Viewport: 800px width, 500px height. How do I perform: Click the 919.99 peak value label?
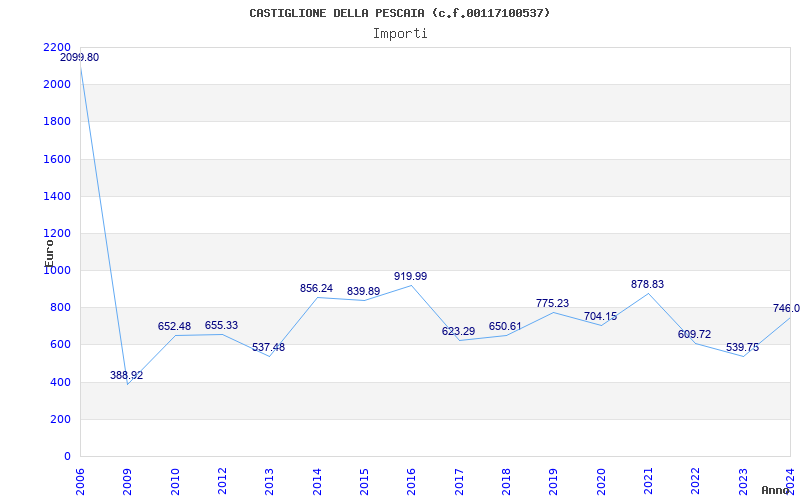click(x=411, y=277)
